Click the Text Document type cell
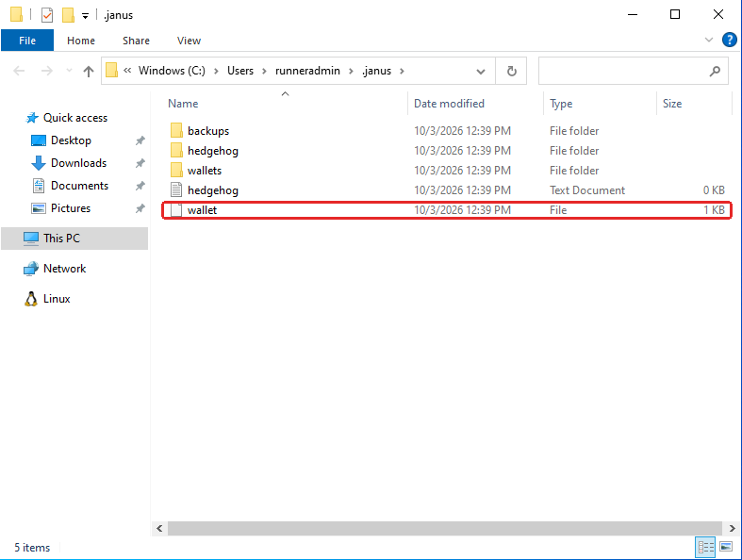This screenshot has width=742, height=560. 587,190
